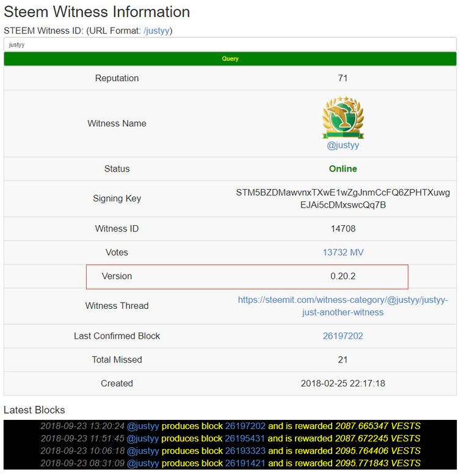Click the Witness Name row label

coord(117,123)
